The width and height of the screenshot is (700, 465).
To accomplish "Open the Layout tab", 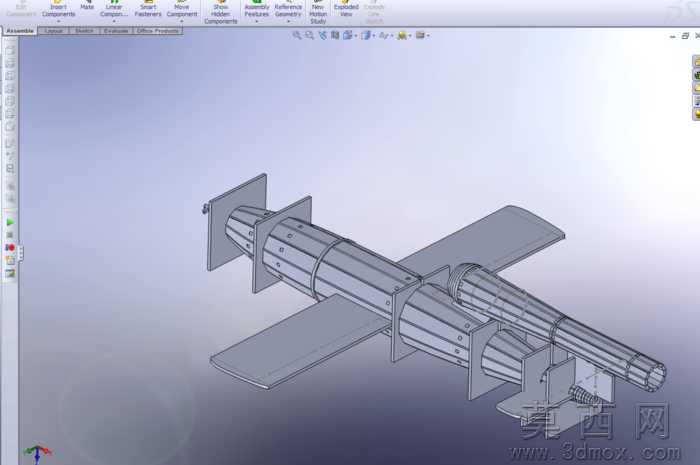I will (54, 31).
